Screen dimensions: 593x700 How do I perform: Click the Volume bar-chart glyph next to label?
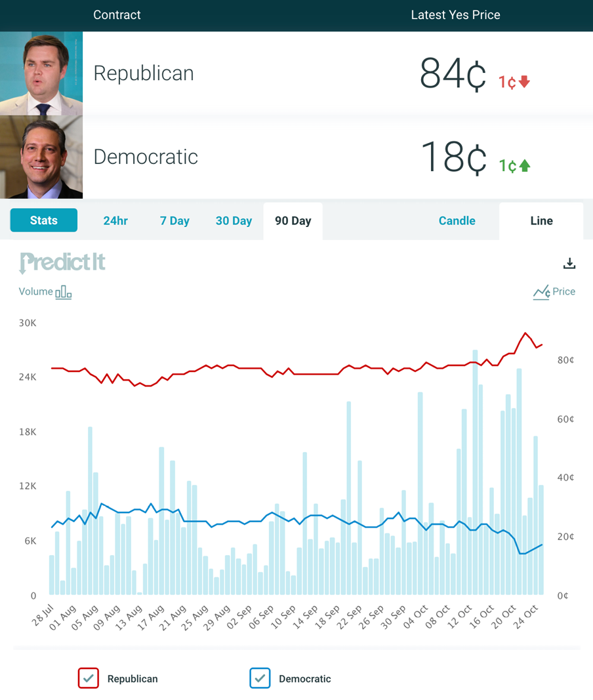click(x=62, y=292)
